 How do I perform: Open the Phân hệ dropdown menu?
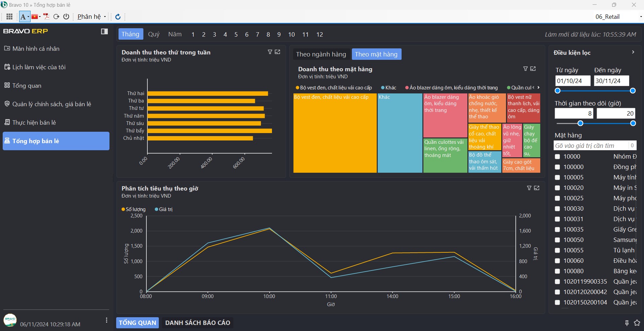(x=92, y=17)
